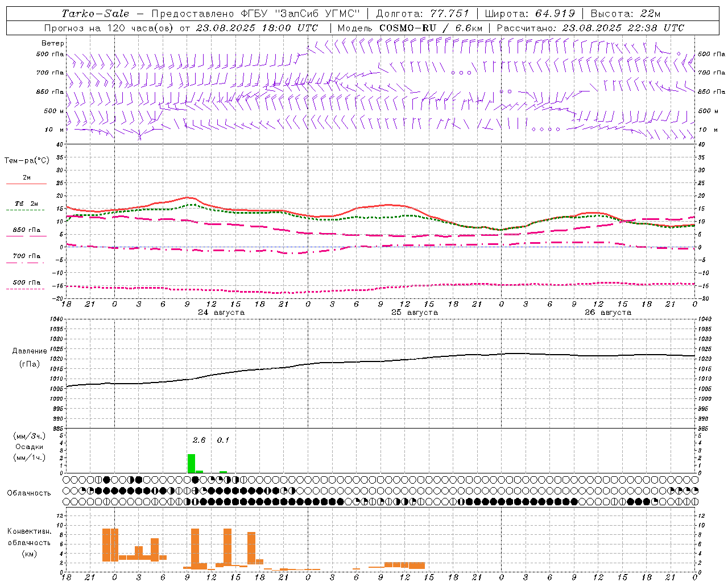Click the '500 м' wind level label at right
This screenshot has width=728, height=582.
click(708, 111)
